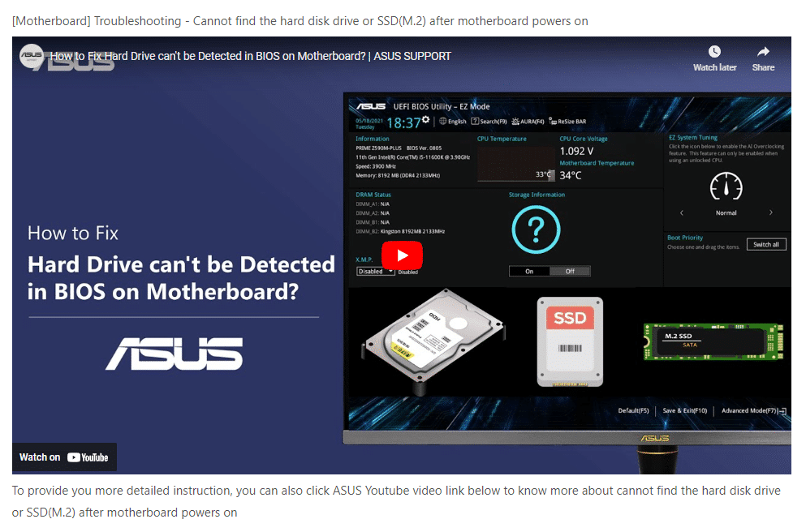The image size is (806, 532).
Task: Toggle Storage Information to Off
Action: coord(570,271)
